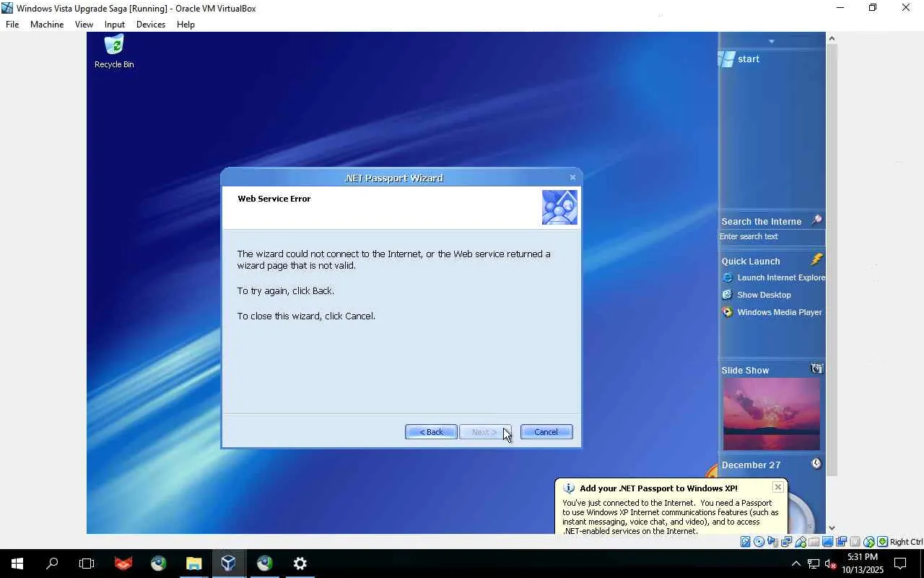This screenshot has width=924, height=578.
Task: Click the disabled Next button
Action: (485, 432)
